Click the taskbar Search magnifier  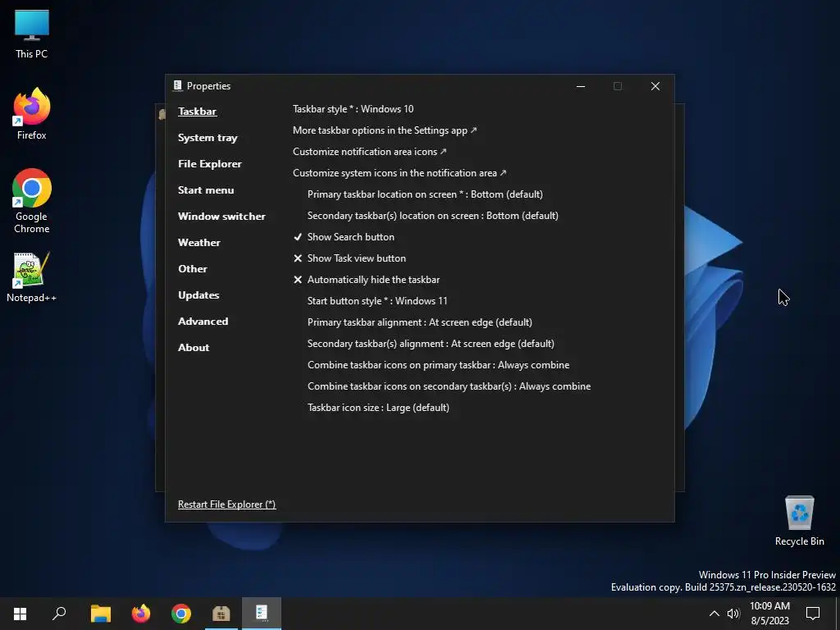click(x=59, y=614)
